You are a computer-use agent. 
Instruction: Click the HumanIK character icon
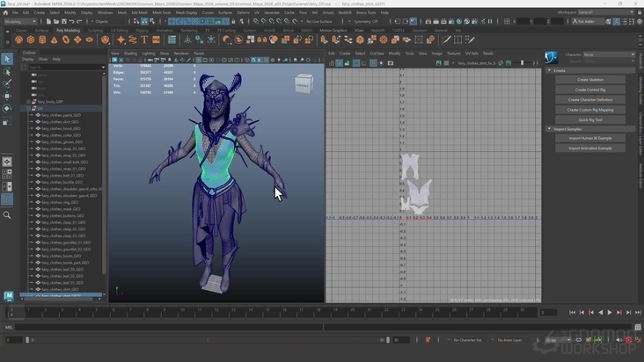coord(551,58)
